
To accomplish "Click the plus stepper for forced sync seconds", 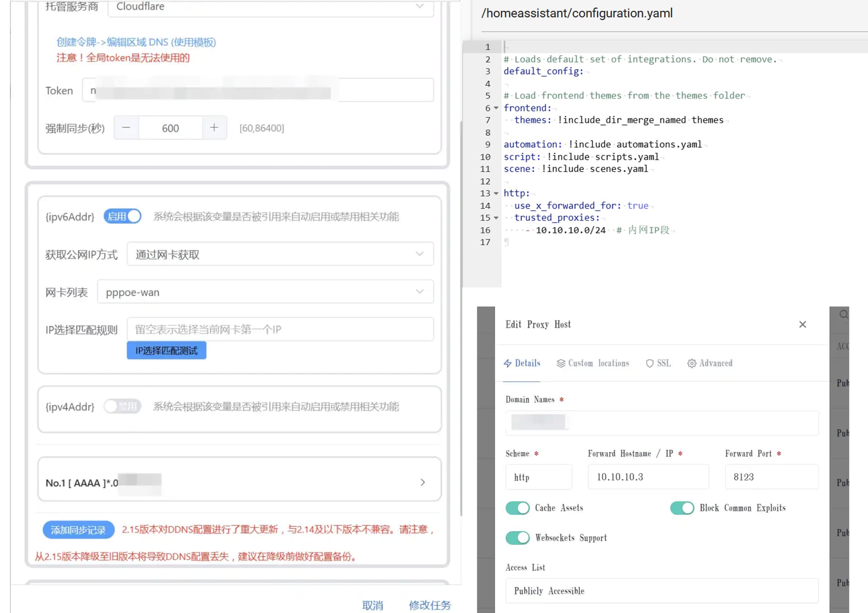I will coord(214,128).
